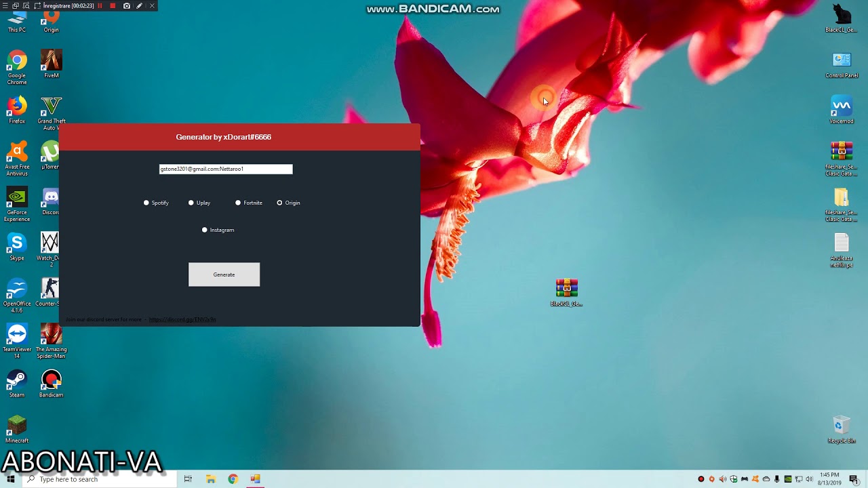Viewport: 868px width, 488px height.
Task: Click the OneDrive cloud tray icon
Action: pos(766,479)
